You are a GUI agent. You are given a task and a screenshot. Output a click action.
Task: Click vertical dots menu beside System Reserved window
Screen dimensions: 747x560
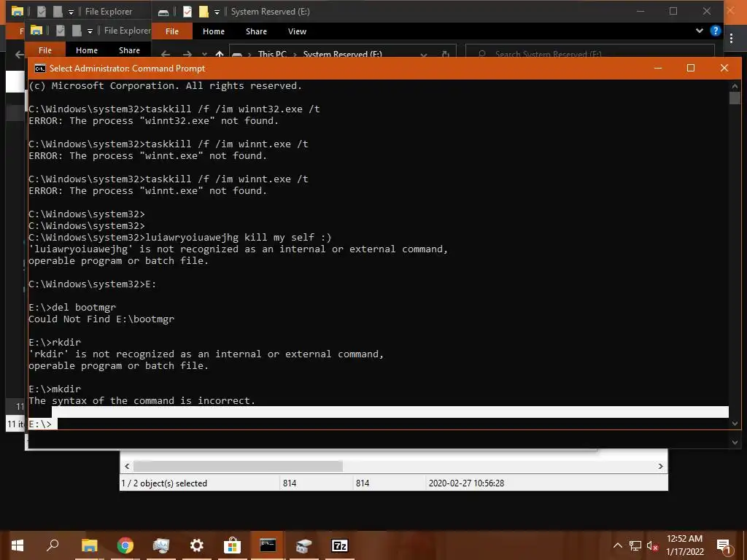click(x=731, y=39)
